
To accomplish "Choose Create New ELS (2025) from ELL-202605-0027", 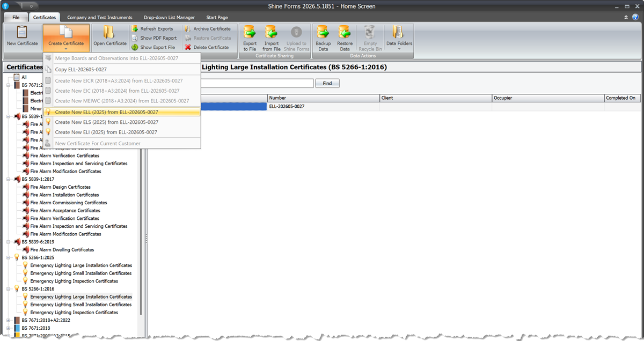I will tap(122, 122).
